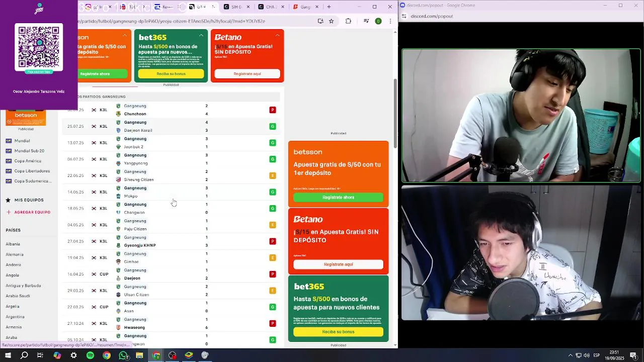644x362 pixels.
Task: Close the SIH browser tab
Action: pos(249,7)
